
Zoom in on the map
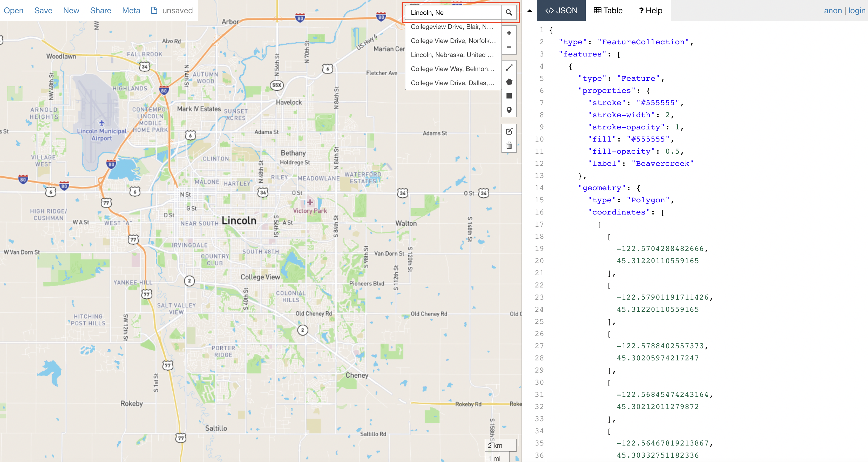(x=509, y=33)
